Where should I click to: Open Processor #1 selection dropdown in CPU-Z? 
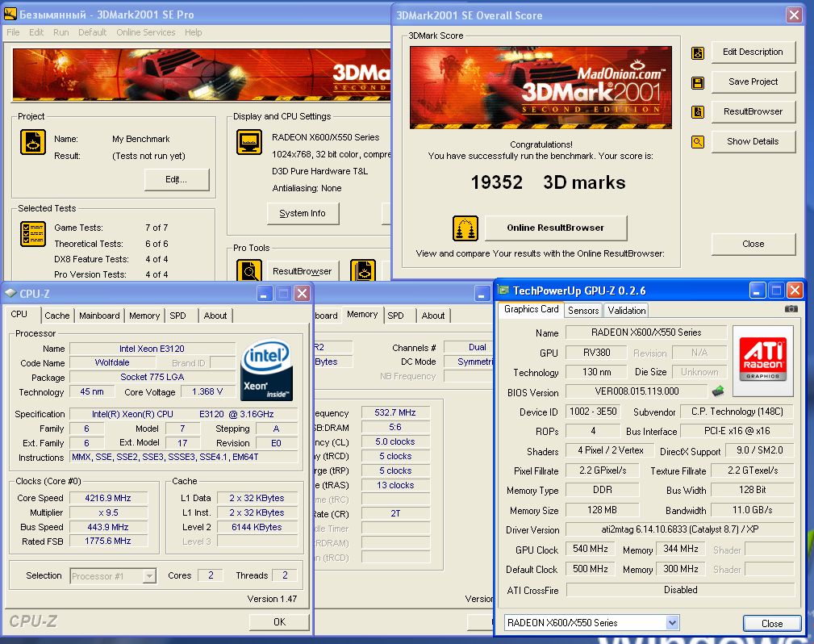149,576
